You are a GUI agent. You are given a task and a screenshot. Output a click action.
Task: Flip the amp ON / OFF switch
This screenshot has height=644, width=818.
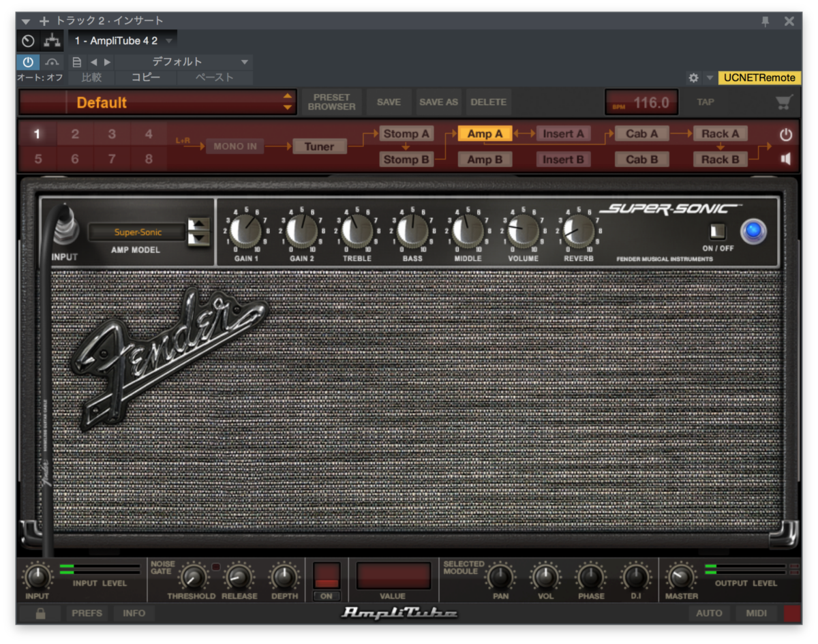pos(717,232)
